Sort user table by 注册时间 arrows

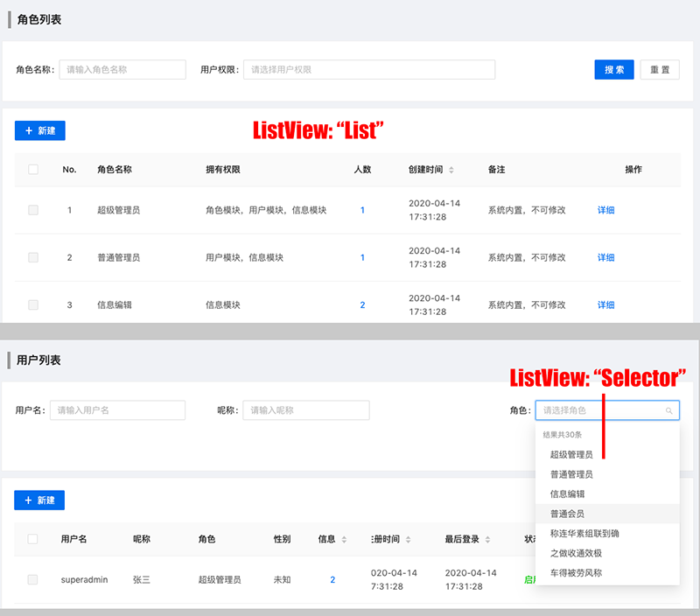[408, 540]
